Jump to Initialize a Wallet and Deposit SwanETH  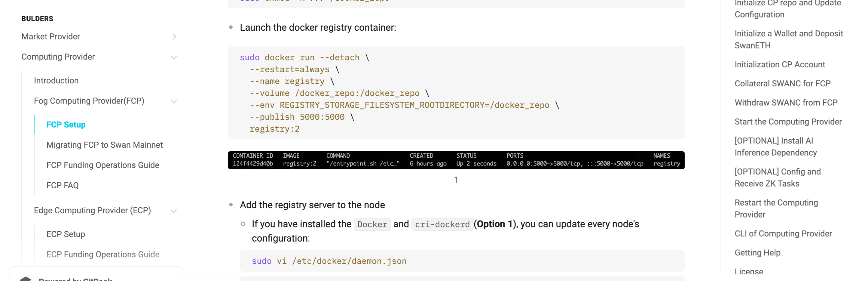point(788,39)
